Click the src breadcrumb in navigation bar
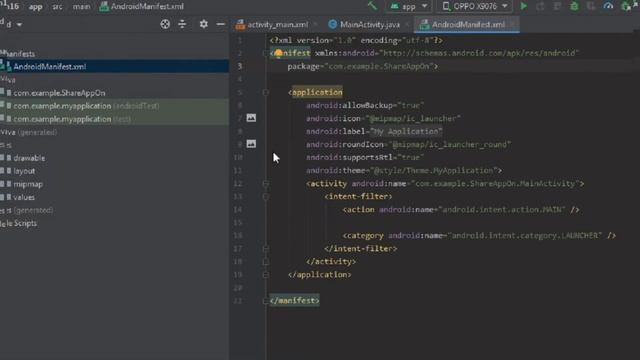Image resolution: width=640 pixels, height=360 pixels. (58, 6)
